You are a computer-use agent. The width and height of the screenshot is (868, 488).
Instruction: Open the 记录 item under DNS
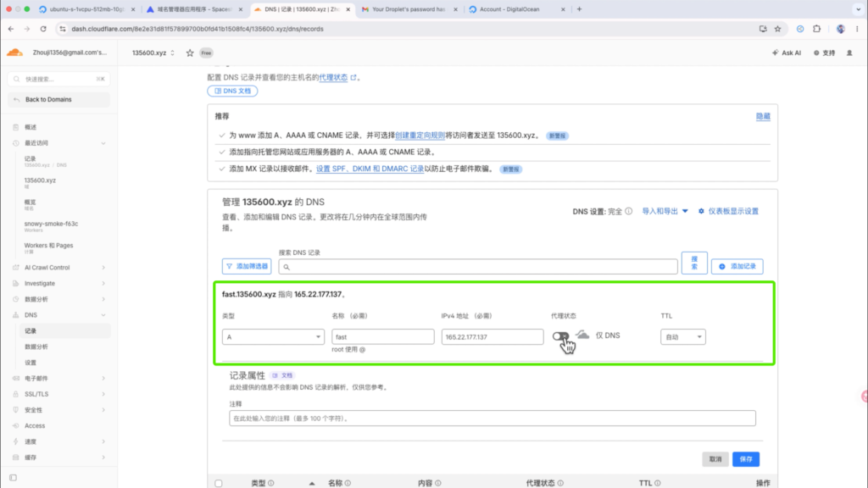tap(64, 331)
